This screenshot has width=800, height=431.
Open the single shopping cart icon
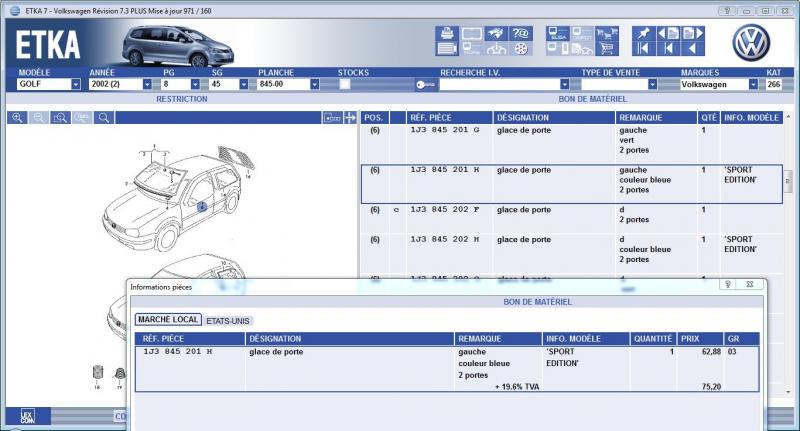click(x=607, y=48)
